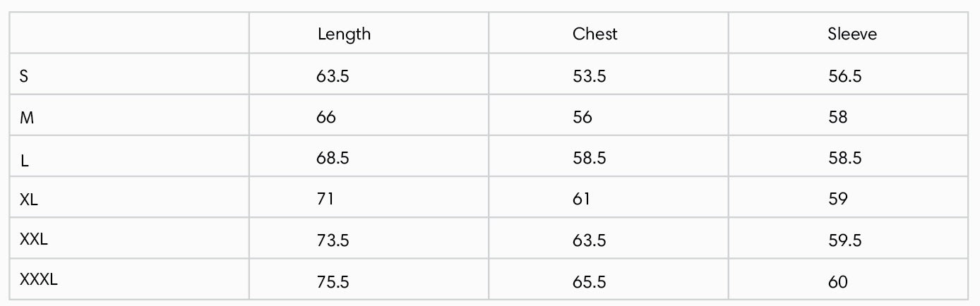Click the 61 chest cell for XL
The width and height of the screenshot is (980, 306).
pos(581,200)
